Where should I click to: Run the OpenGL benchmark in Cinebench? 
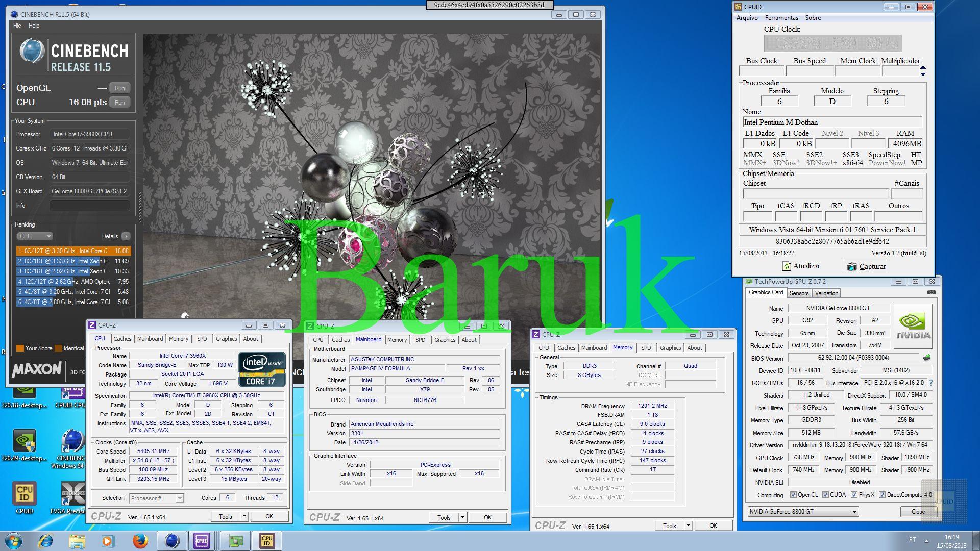point(119,88)
